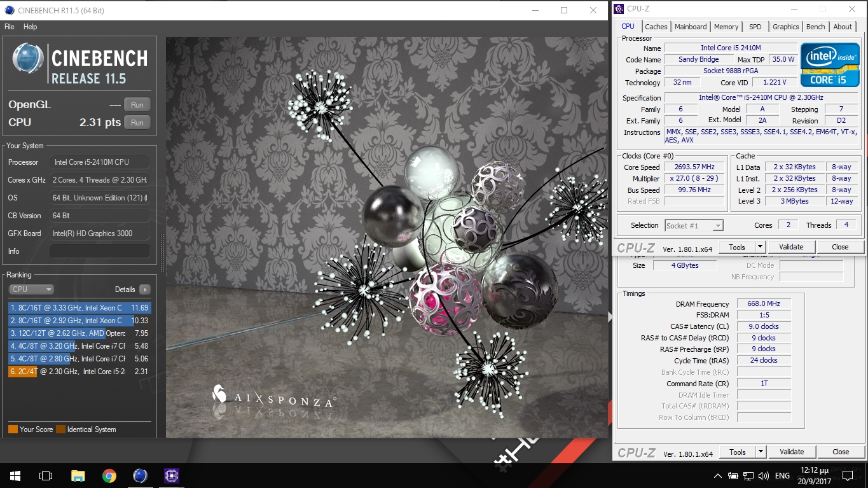This screenshot has height=488, width=868.
Task: Switch to Graphics tab in CPU-Z
Action: tap(786, 27)
